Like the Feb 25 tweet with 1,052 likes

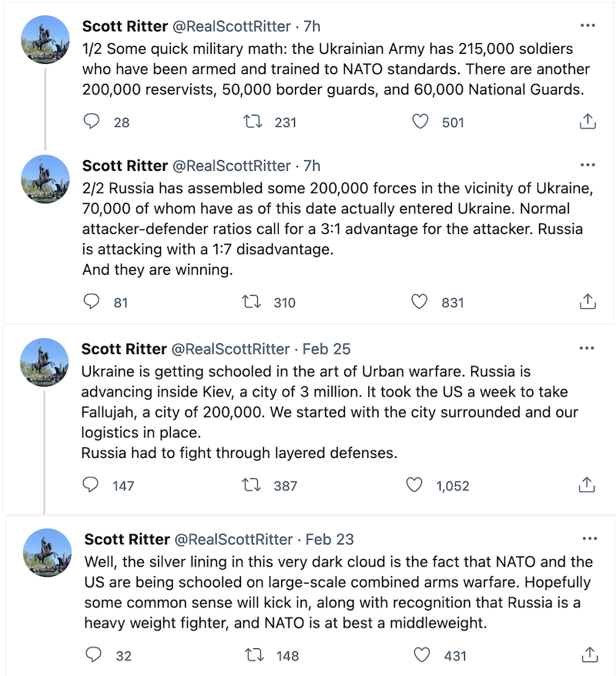click(x=414, y=485)
